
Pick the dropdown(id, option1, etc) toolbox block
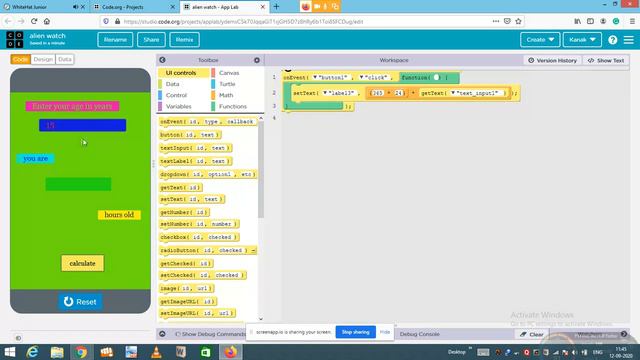tap(208, 174)
